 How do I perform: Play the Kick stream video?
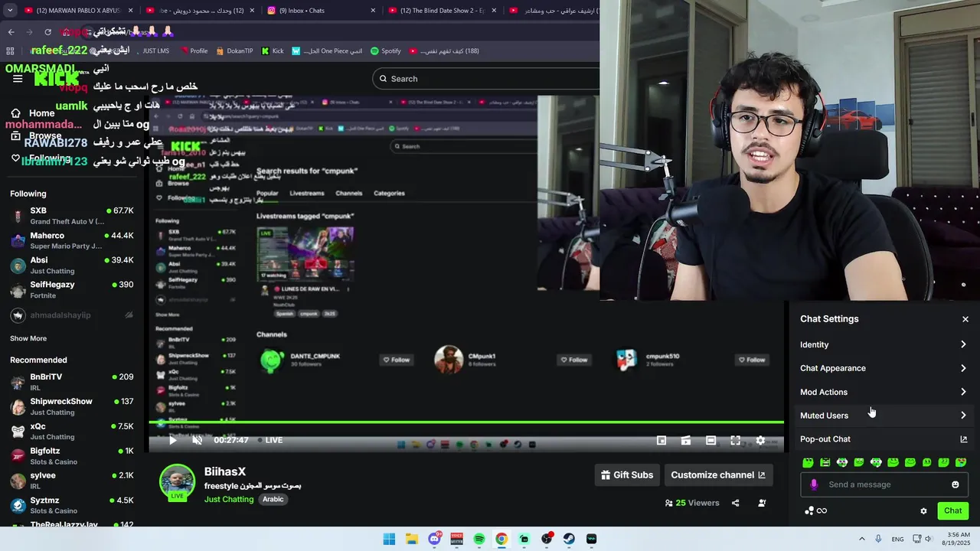(x=172, y=440)
